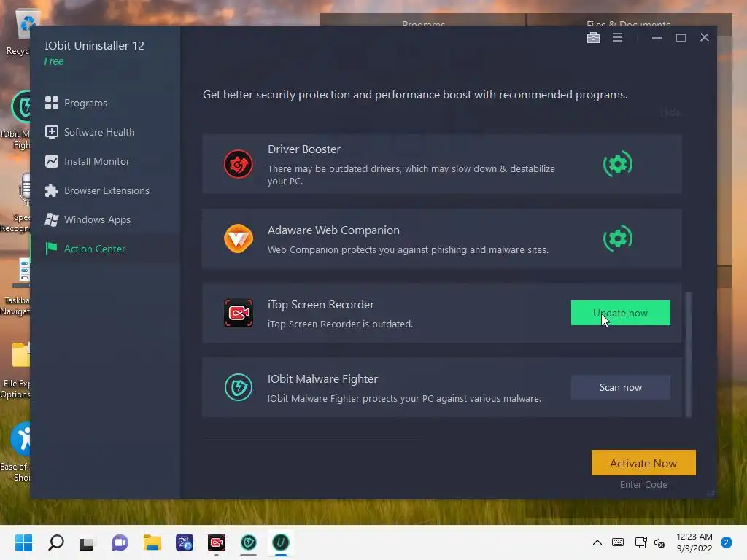The image size is (747, 560).
Task: Click the Programs grid icon
Action: pyautogui.click(x=52, y=103)
